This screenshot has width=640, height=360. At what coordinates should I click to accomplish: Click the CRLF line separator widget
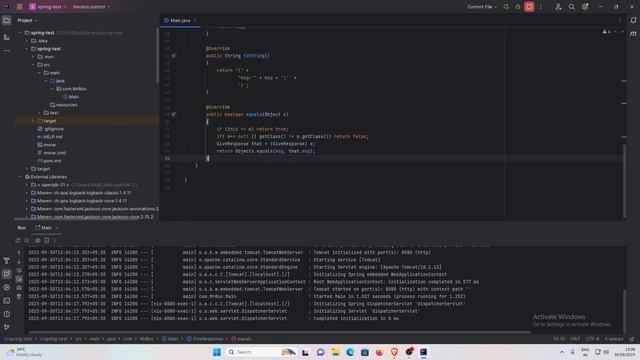(575, 339)
